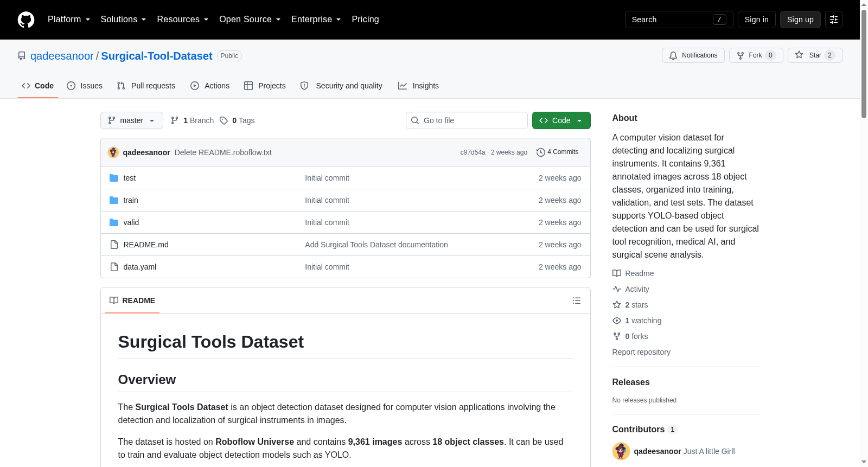Viewport: 868px width, 467px height.
Task: Click qadeesanoor avatar in commit row
Action: pos(113,152)
